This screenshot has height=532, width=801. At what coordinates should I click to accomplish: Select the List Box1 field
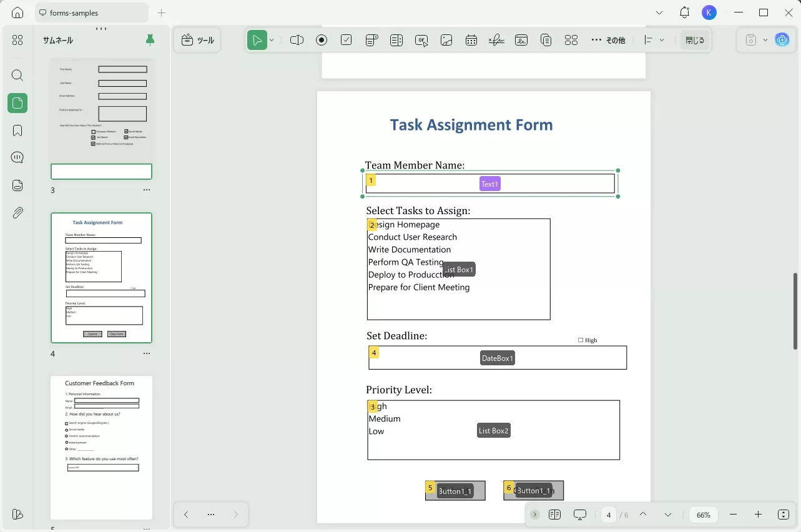[x=459, y=269]
